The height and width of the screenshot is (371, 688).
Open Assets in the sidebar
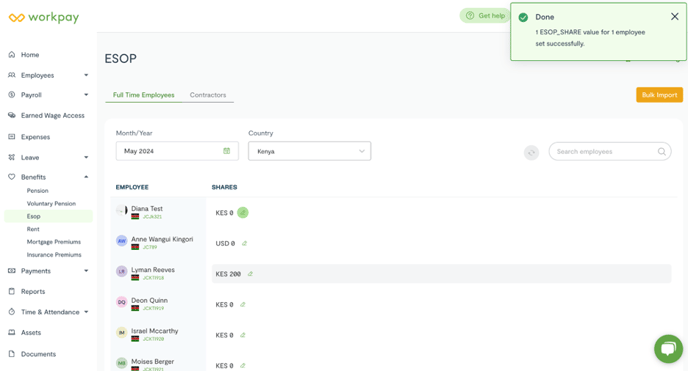31,333
